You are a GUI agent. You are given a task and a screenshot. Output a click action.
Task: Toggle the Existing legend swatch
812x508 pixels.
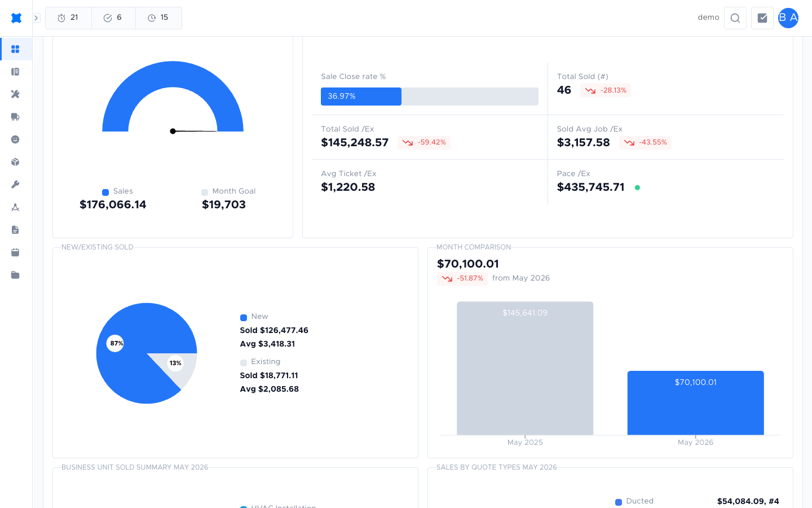244,363
